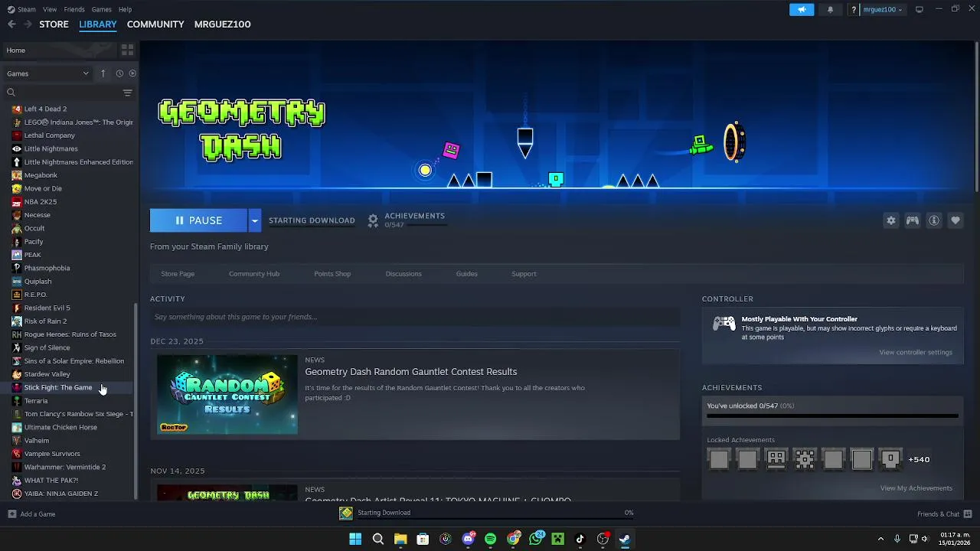Click the library search magnifier icon

click(x=11, y=92)
